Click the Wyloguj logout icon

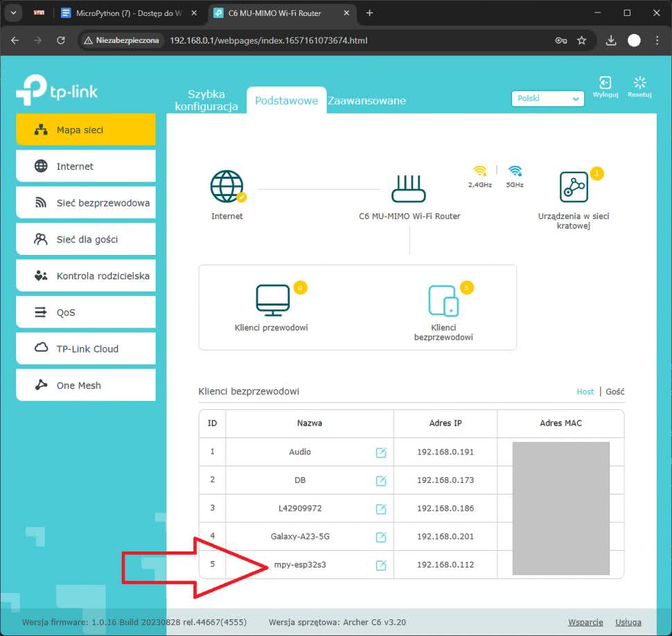pyautogui.click(x=605, y=84)
